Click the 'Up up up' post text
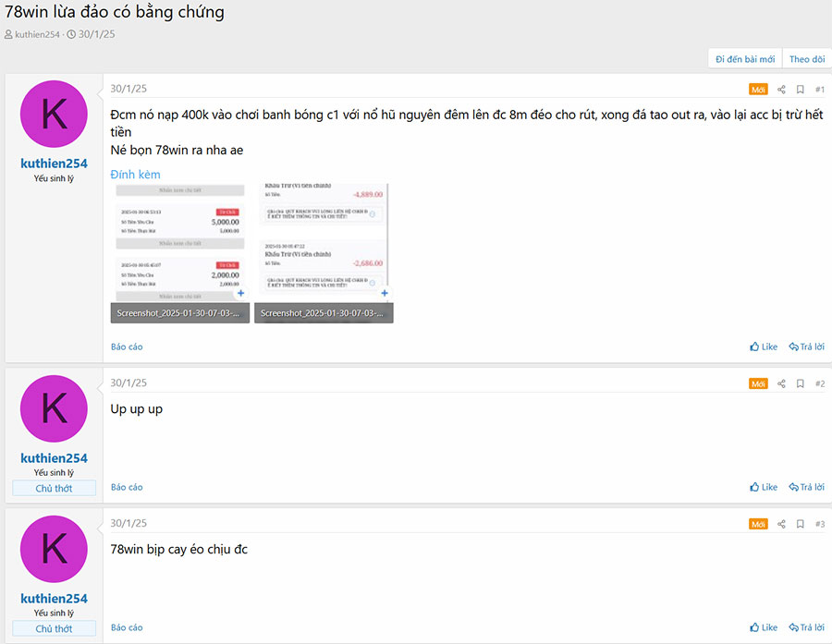 click(x=137, y=409)
